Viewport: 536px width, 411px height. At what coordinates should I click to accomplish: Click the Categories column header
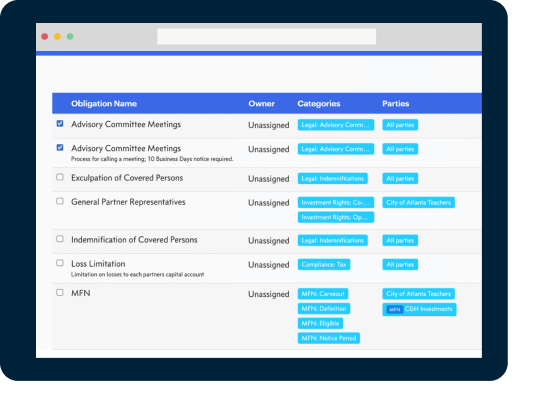[319, 104]
